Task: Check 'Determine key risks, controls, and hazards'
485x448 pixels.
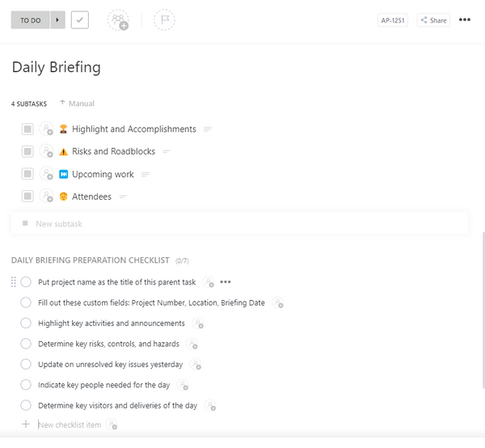Action: 26,344
